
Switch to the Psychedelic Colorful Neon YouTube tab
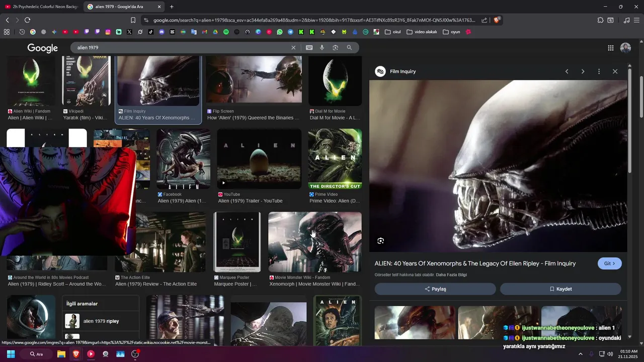coord(41,7)
